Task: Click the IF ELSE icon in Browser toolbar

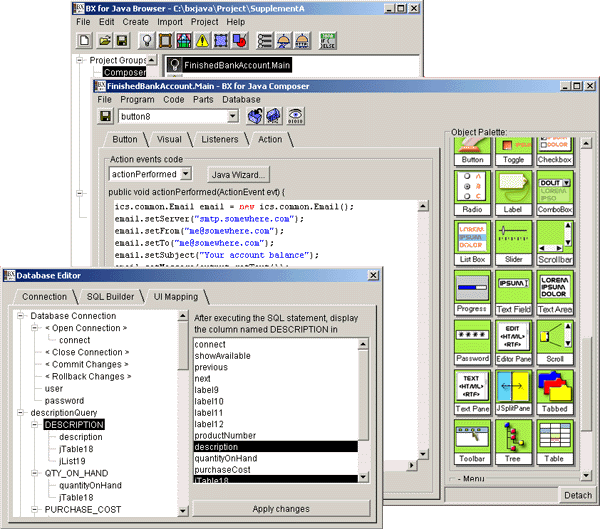Action: [328, 41]
